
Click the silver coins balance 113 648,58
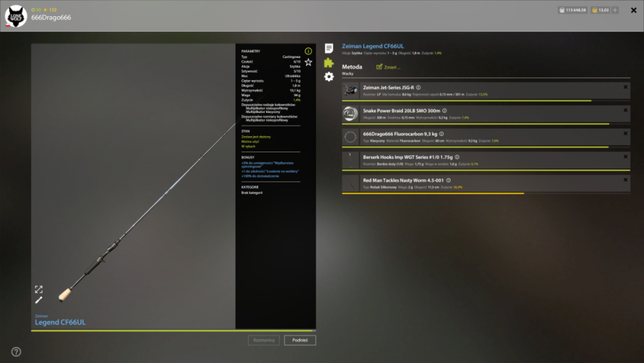click(572, 10)
